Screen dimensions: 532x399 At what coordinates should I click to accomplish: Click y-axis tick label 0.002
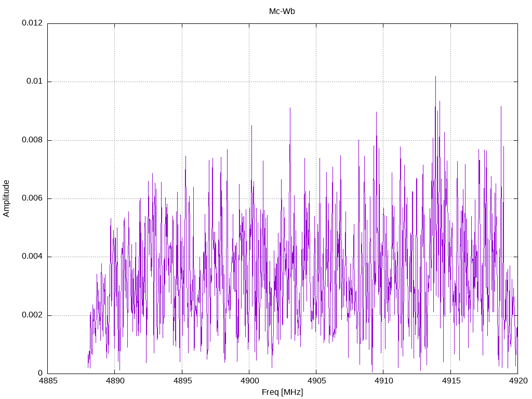(32, 315)
